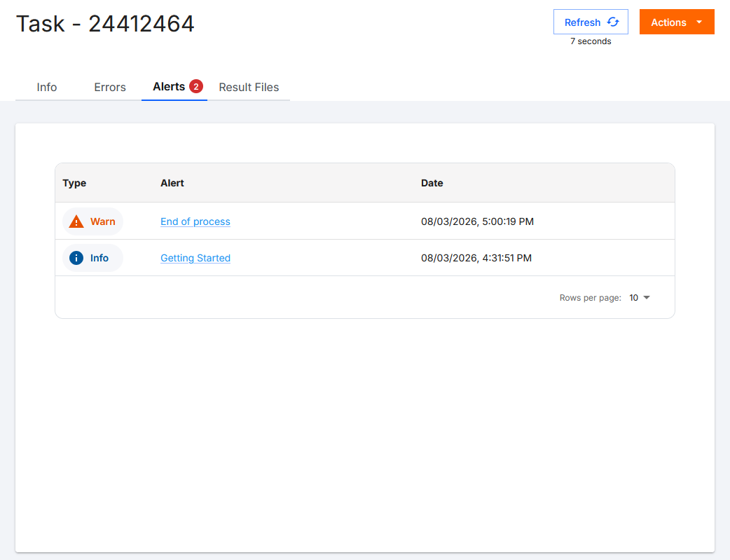The width and height of the screenshot is (730, 560).
Task: Open the End of process alert link
Action: point(195,221)
